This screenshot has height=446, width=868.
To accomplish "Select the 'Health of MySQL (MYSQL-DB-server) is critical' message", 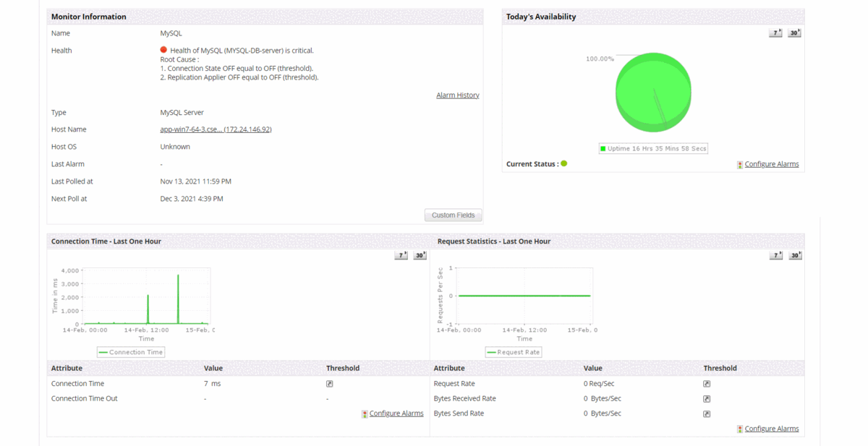I will 242,51.
